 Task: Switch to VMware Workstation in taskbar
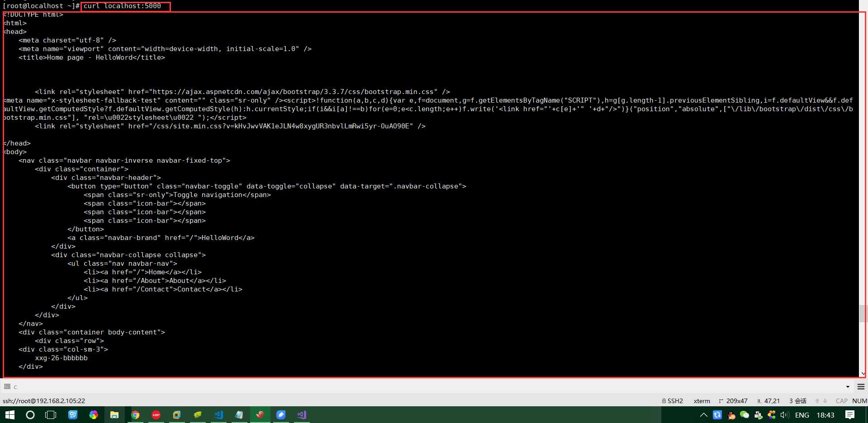[177, 415]
